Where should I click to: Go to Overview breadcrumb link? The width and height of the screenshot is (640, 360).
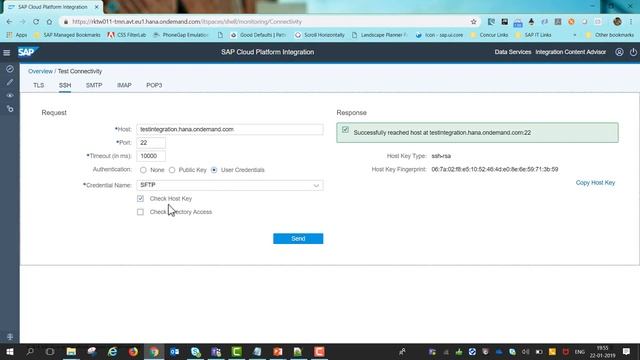coord(40,71)
